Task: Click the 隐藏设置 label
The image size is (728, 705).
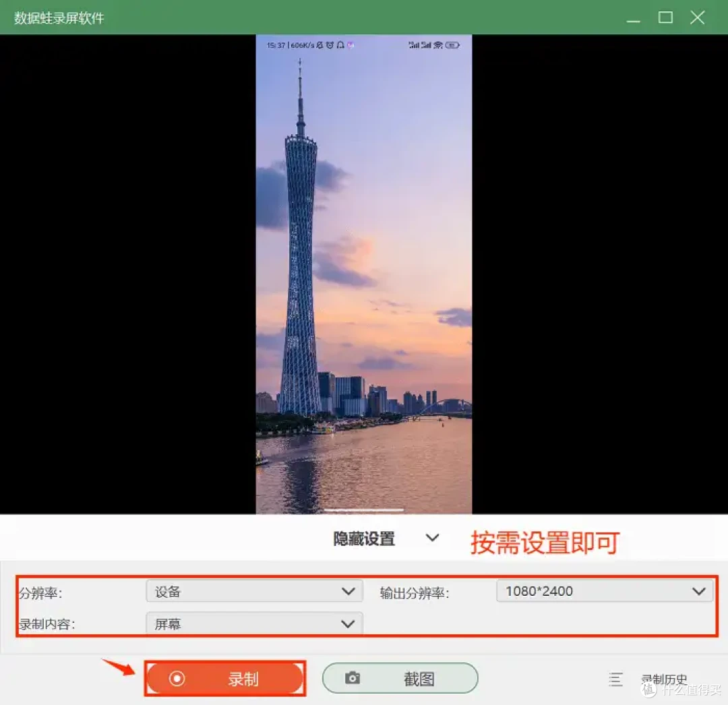Action: click(364, 539)
